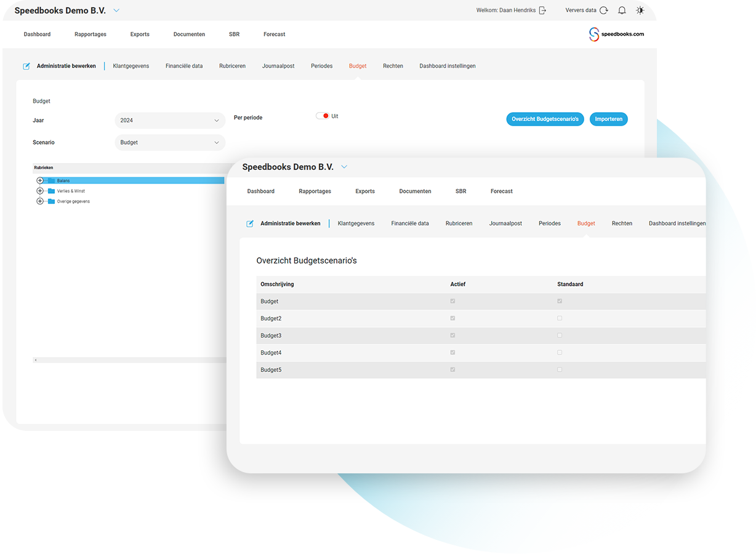Viewport: 756px width, 554px height.
Task: Check the Standaard box for Budget4
Action: [x=560, y=353]
